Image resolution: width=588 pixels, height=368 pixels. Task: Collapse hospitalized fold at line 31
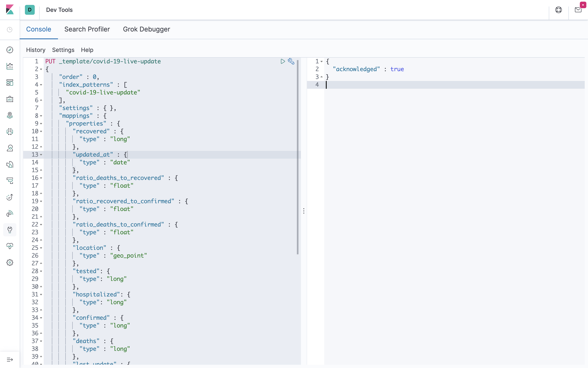pyautogui.click(x=41, y=294)
